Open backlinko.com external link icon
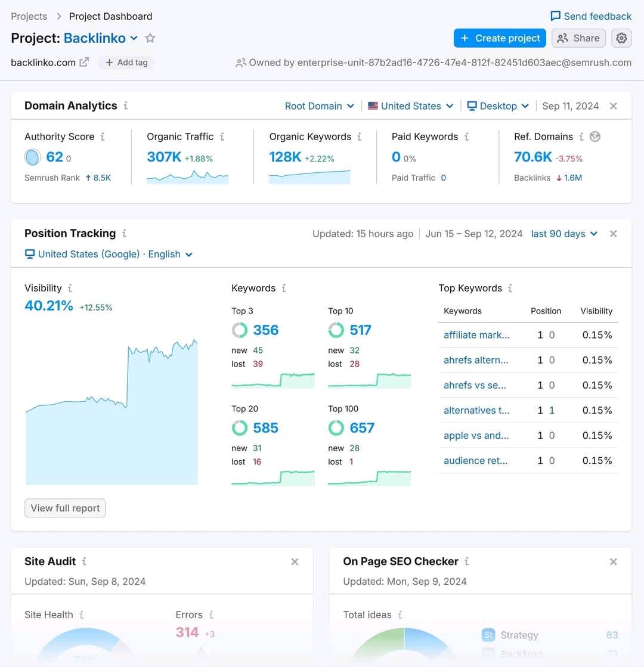 tap(84, 63)
